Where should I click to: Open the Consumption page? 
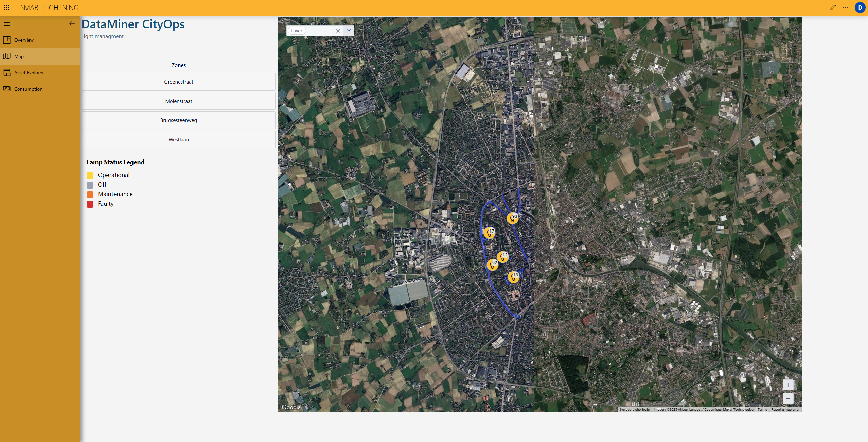pyautogui.click(x=28, y=89)
